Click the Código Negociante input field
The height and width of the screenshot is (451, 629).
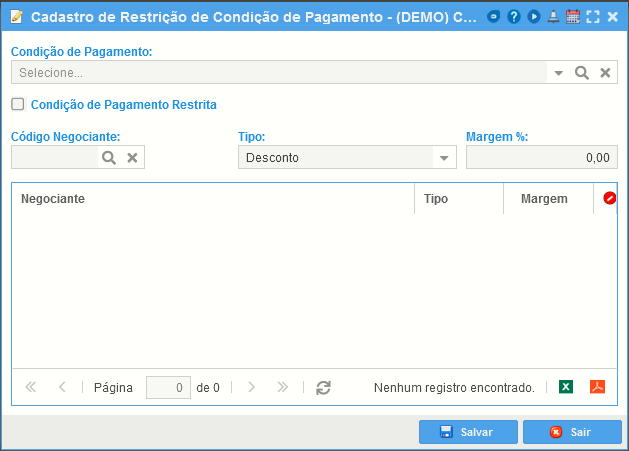point(55,157)
